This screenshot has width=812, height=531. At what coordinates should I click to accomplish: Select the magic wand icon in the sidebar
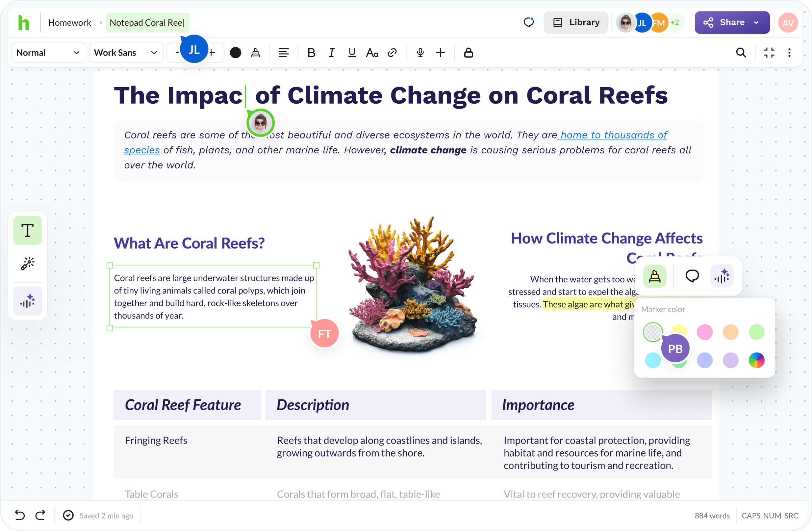27,263
